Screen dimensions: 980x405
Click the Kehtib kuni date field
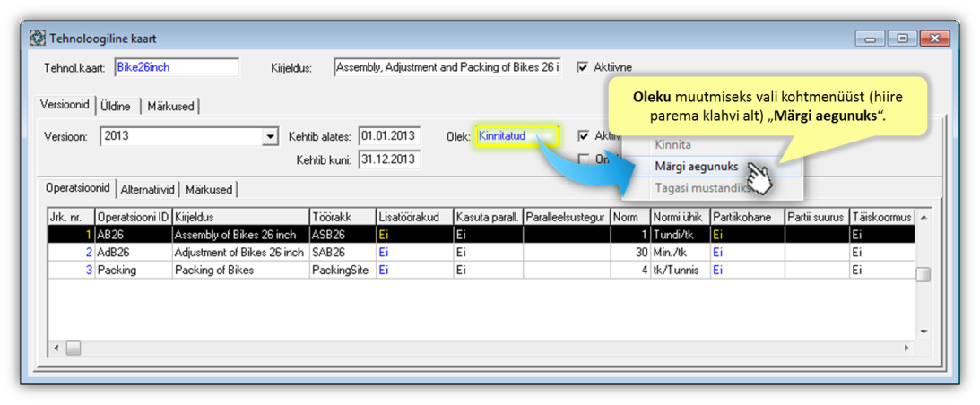click(389, 160)
